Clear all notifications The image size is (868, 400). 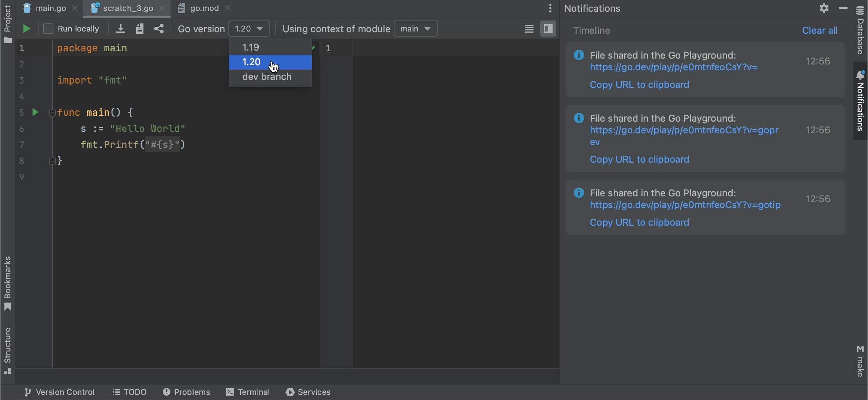[x=820, y=30]
